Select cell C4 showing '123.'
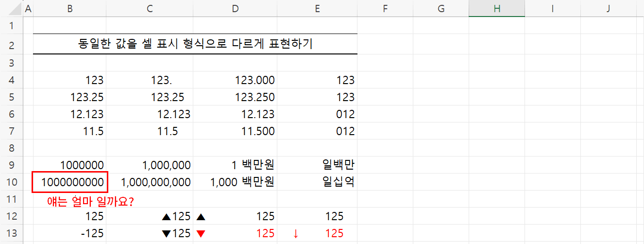This screenshot has width=644, height=244. coord(150,80)
